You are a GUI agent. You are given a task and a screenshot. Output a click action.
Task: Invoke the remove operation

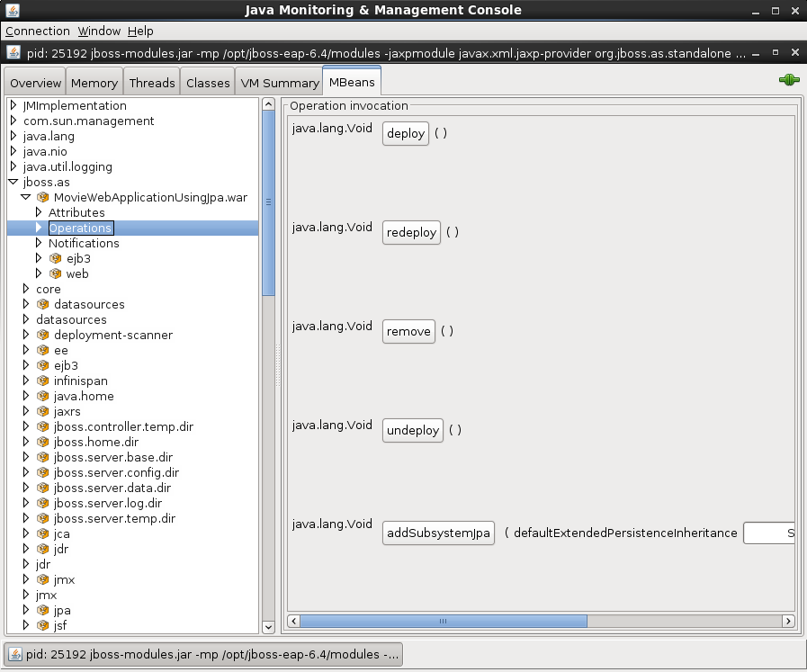(408, 331)
